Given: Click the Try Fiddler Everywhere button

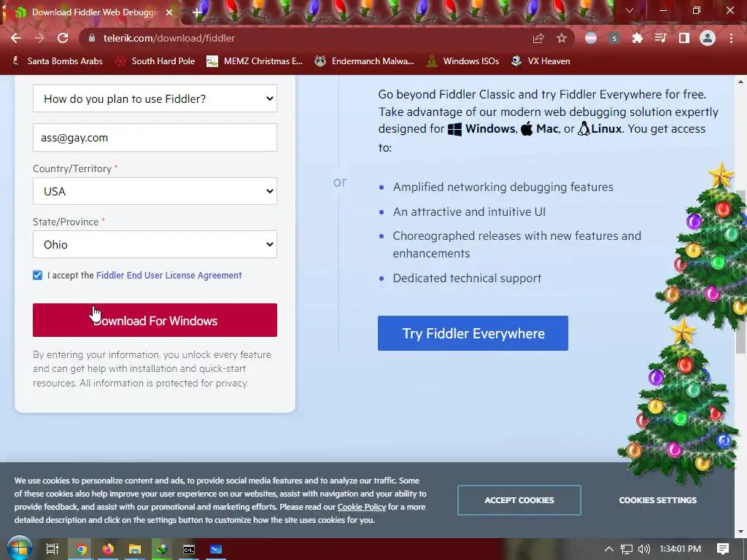Looking at the screenshot, I should click(473, 333).
